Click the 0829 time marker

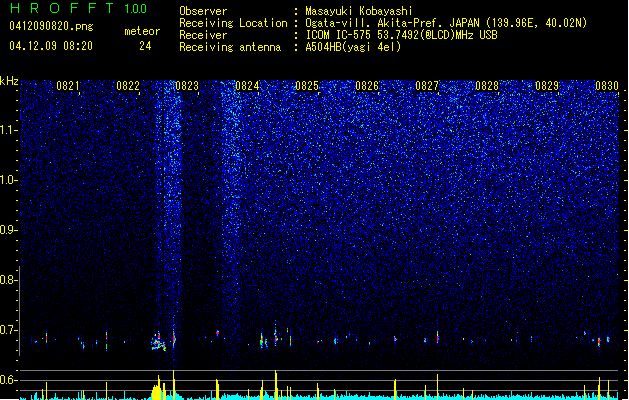[547, 86]
